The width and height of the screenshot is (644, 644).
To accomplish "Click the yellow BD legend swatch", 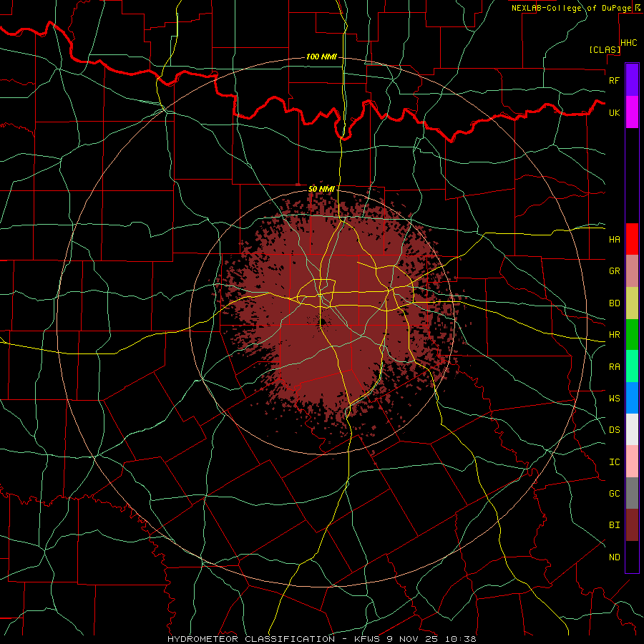I will point(632,303).
